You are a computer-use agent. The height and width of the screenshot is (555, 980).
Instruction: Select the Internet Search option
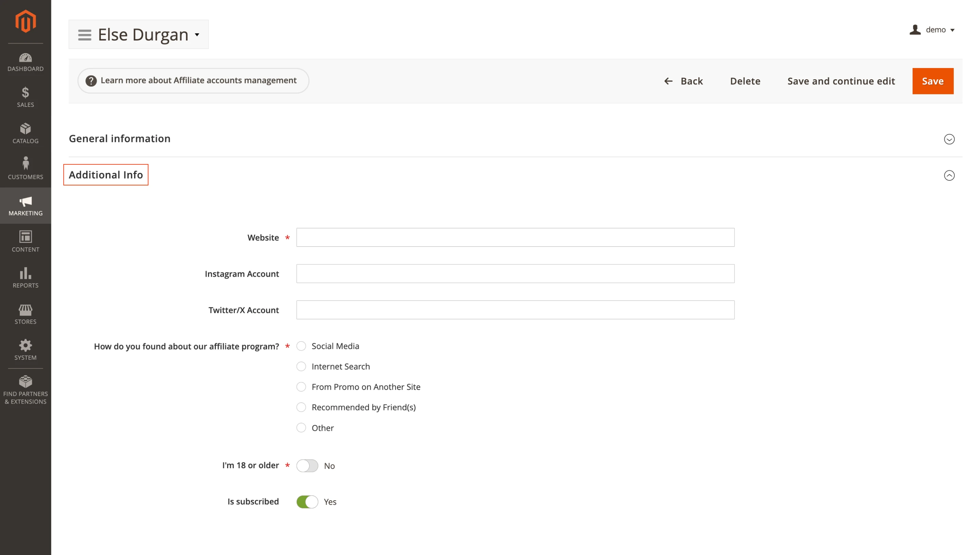[x=301, y=366]
